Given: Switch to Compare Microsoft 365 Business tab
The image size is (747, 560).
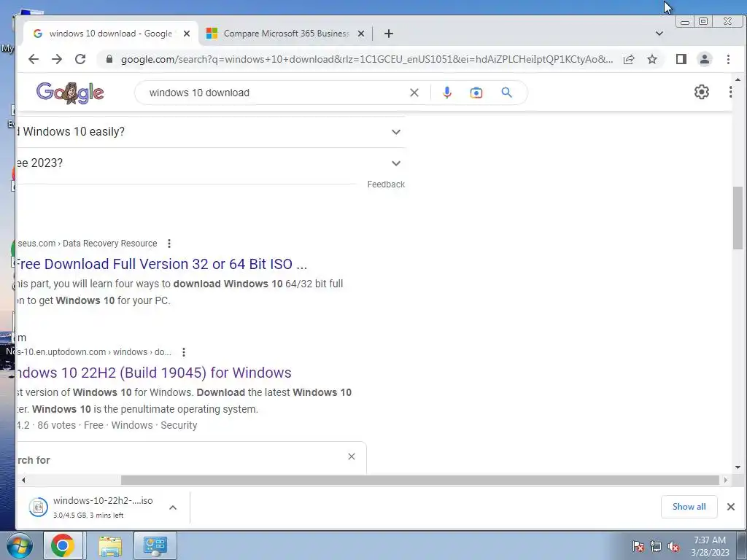Looking at the screenshot, I should (x=286, y=34).
